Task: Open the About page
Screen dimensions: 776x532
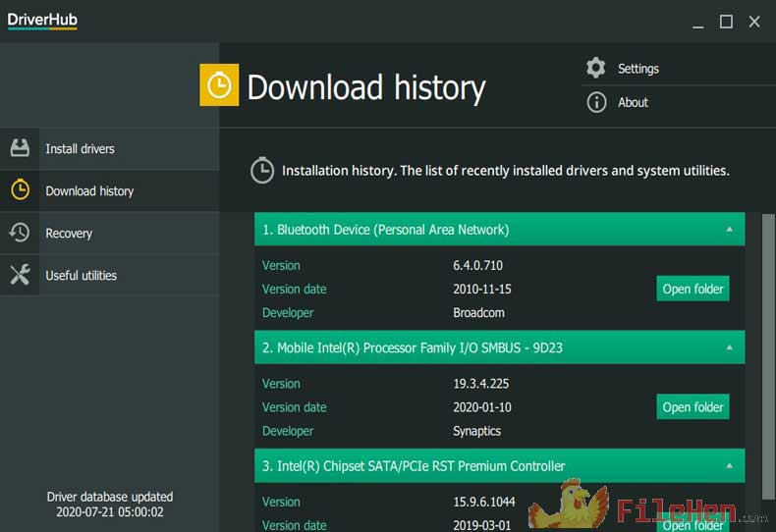Action: coord(633,102)
